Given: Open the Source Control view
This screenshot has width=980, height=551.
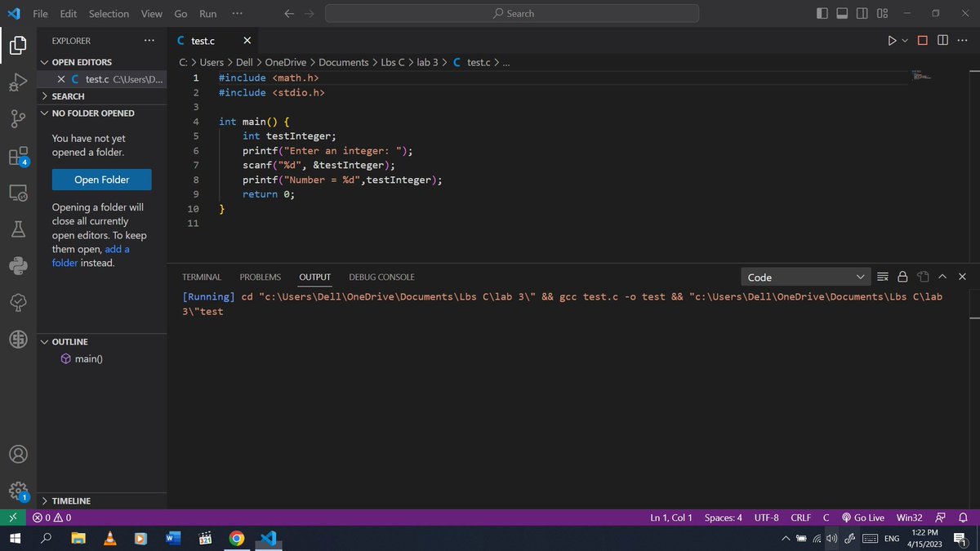Looking at the screenshot, I should 17,118.
